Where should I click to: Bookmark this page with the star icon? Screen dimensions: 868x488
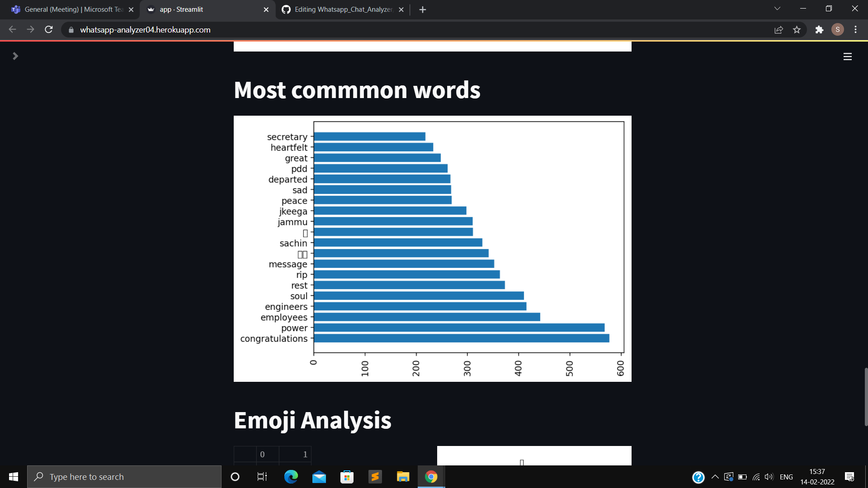pos(797,30)
